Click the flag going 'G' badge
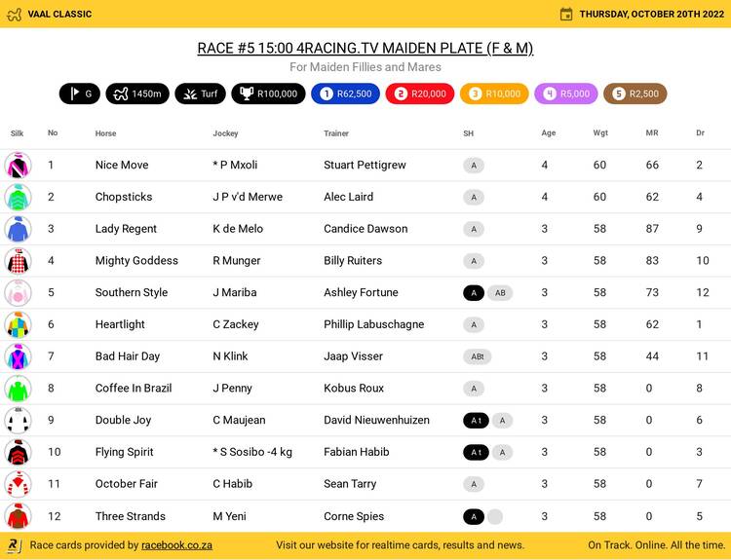 coord(79,94)
